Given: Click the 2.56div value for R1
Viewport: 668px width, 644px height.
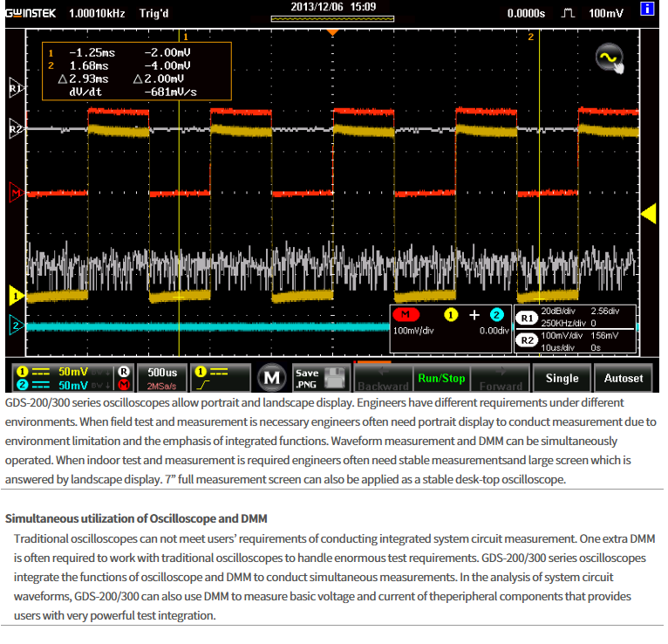Looking at the screenshot, I should pos(605,312).
